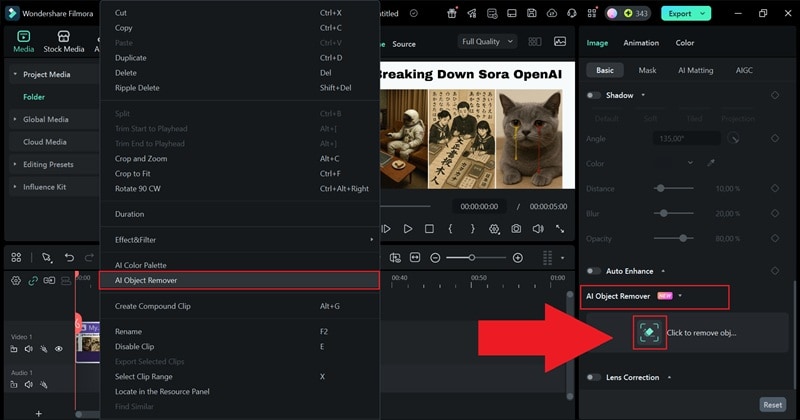Click the mark-out curly brace icon
This screenshot has width=800, height=420.
(x=472, y=229)
